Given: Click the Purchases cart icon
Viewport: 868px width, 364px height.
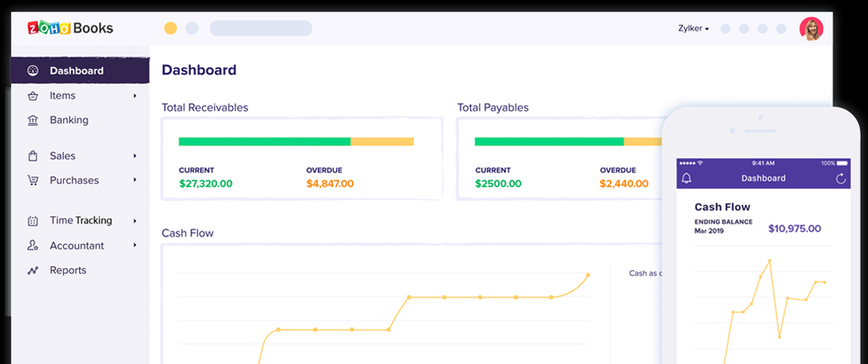Looking at the screenshot, I should coord(32,181).
